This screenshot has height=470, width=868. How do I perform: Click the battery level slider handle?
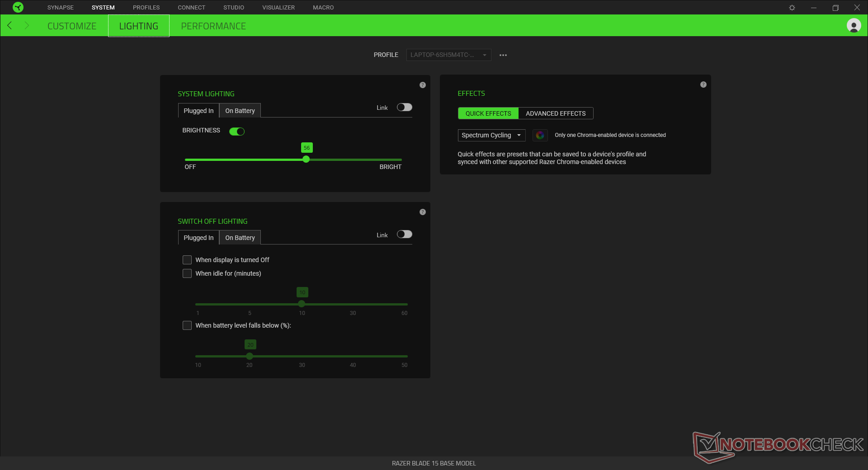point(250,356)
